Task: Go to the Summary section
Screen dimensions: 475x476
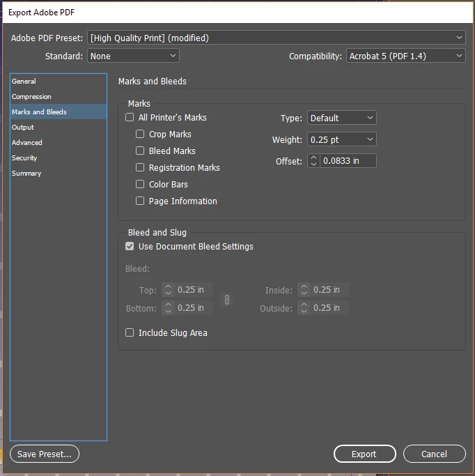Action: pos(59,173)
